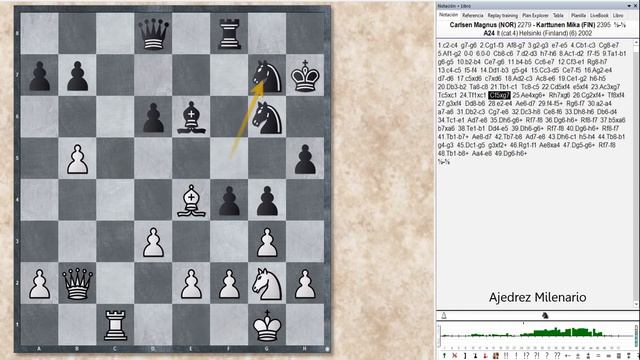Click the left handle of evaluation graph

click(x=439, y=336)
